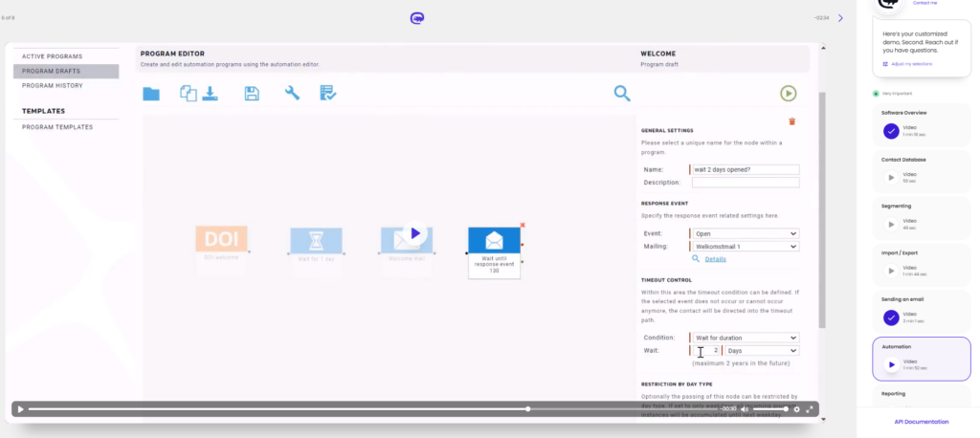
Task: Open the Condition dropdown Wait for duration
Action: click(x=745, y=338)
